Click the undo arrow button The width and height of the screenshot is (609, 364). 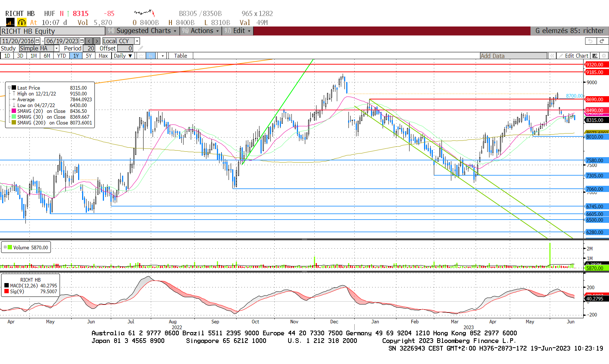pos(590,41)
